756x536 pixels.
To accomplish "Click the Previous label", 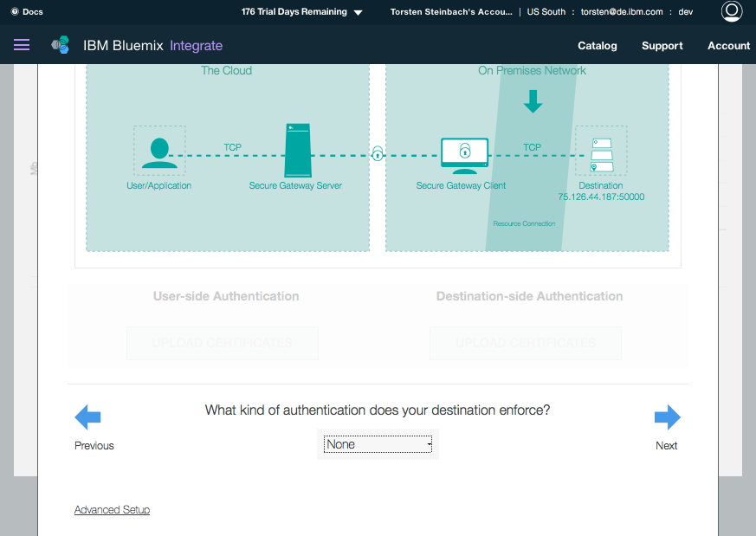I will tap(94, 445).
